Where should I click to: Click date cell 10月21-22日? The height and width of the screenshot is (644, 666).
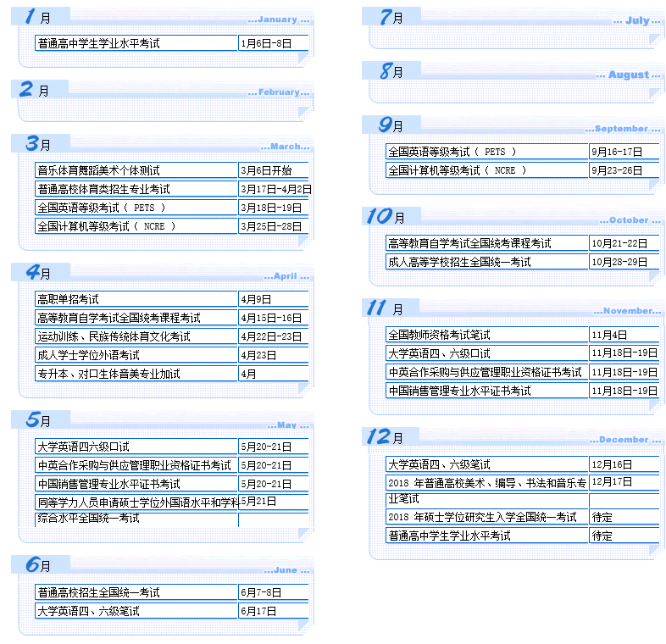coord(624,243)
